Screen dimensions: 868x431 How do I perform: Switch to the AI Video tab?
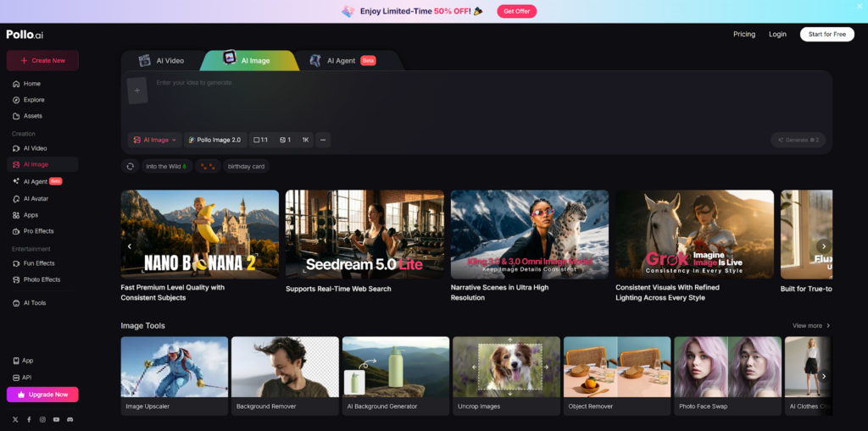(161, 61)
